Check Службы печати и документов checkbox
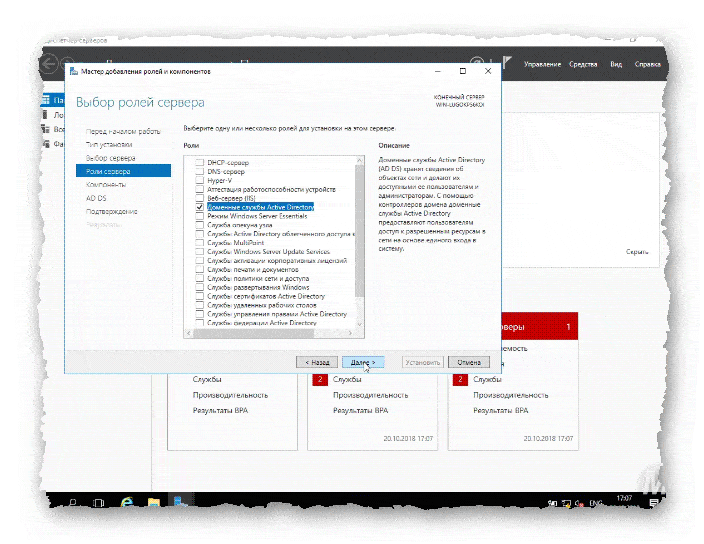Screen dimensions: 704x544 coord(200,269)
